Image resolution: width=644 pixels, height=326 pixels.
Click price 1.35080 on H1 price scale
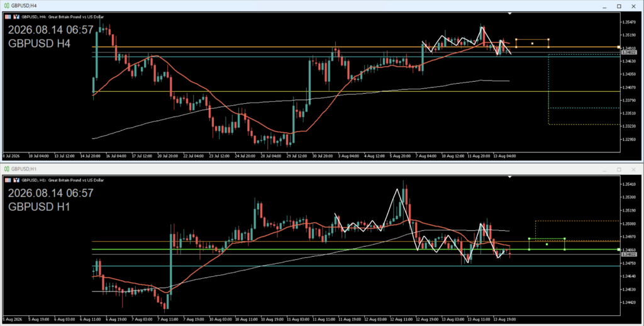click(628, 223)
